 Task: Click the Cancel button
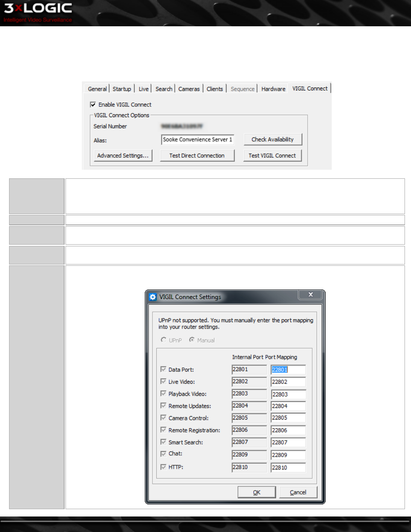[298, 492]
